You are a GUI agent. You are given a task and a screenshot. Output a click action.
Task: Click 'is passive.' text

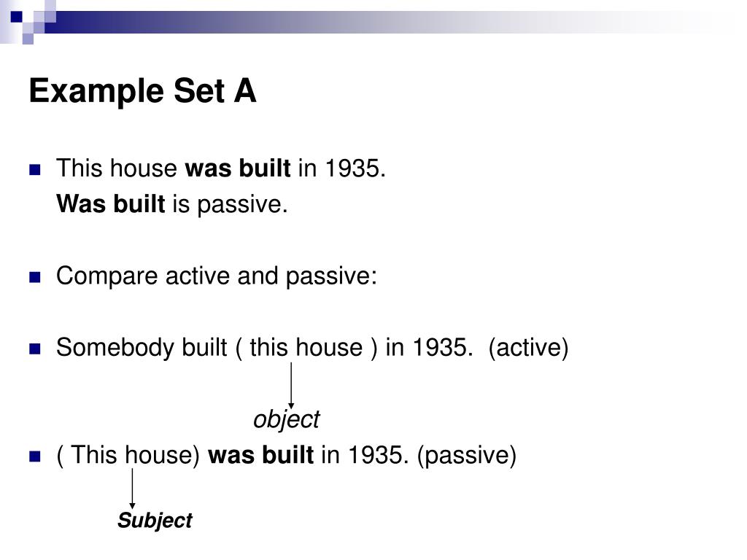(x=230, y=205)
